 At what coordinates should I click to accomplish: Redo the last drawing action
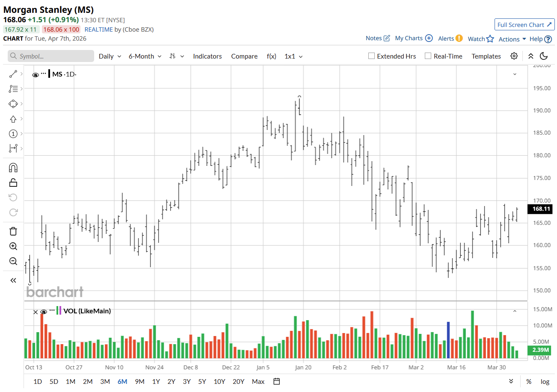[13, 212]
